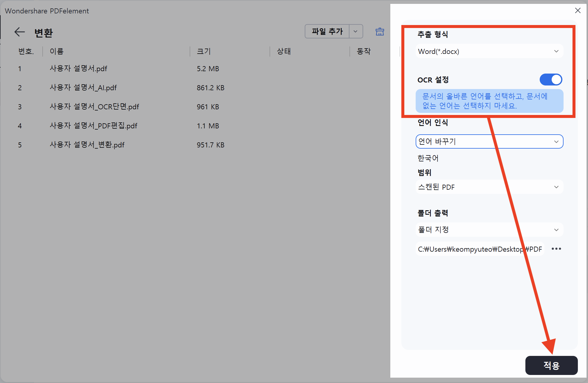Select the 한국어 language entry
Screen dimensions: 588x383
pos(428,158)
